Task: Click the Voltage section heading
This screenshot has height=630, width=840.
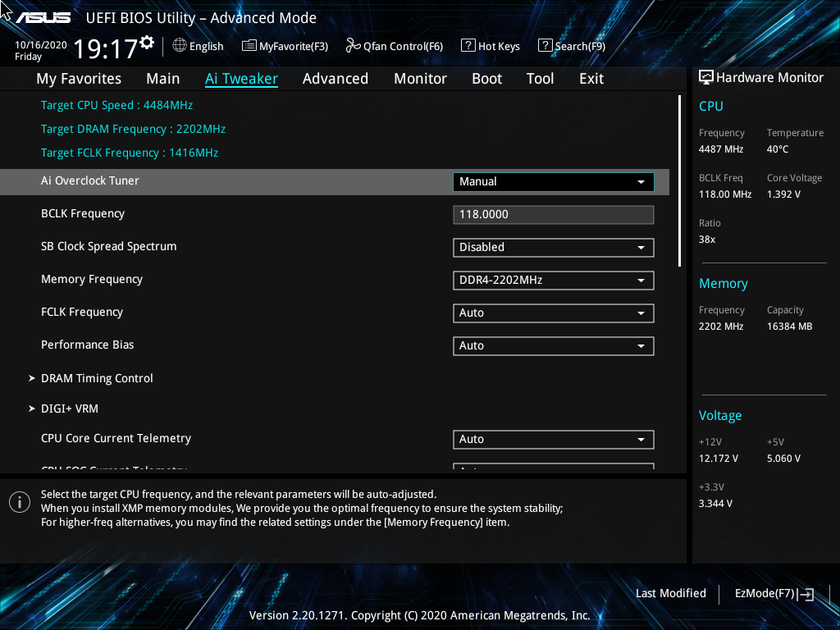Action: pyautogui.click(x=720, y=416)
